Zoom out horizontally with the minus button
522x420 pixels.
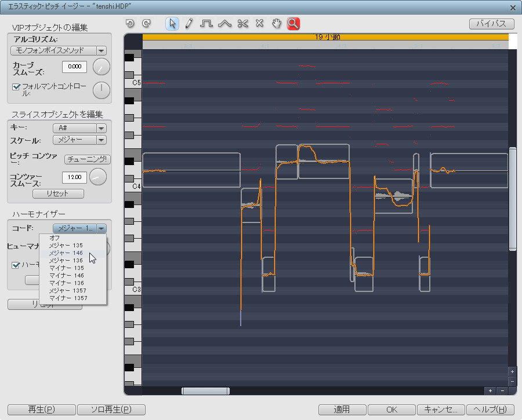click(502, 390)
